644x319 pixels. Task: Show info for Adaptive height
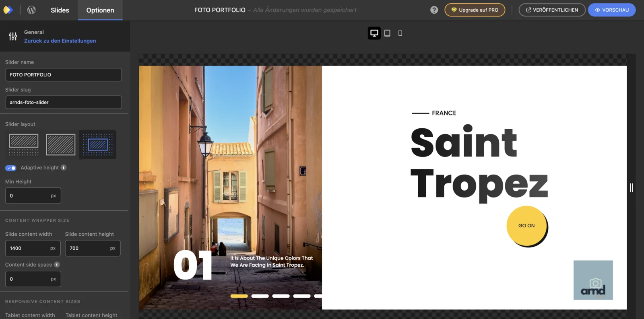[64, 167]
